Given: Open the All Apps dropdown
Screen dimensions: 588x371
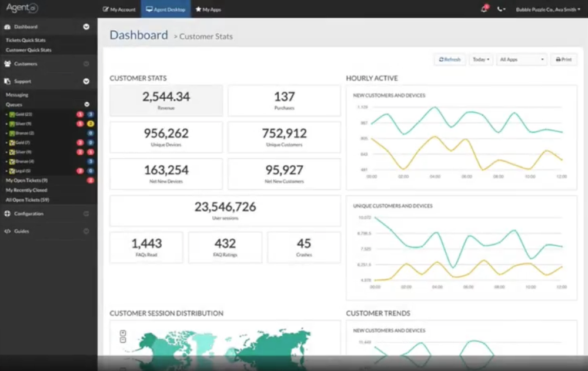Looking at the screenshot, I should [x=522, y=59].
